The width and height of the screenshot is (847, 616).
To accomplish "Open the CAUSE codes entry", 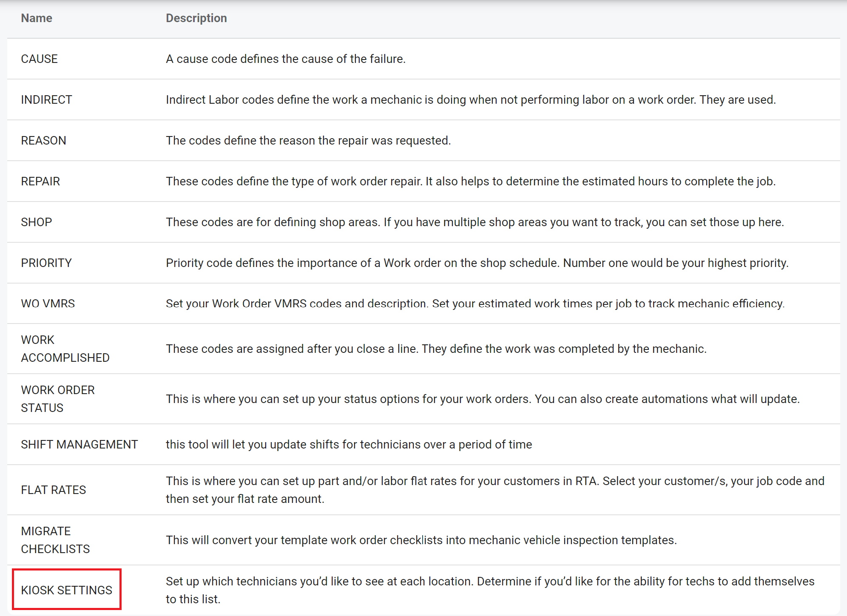I will point(40,59).
